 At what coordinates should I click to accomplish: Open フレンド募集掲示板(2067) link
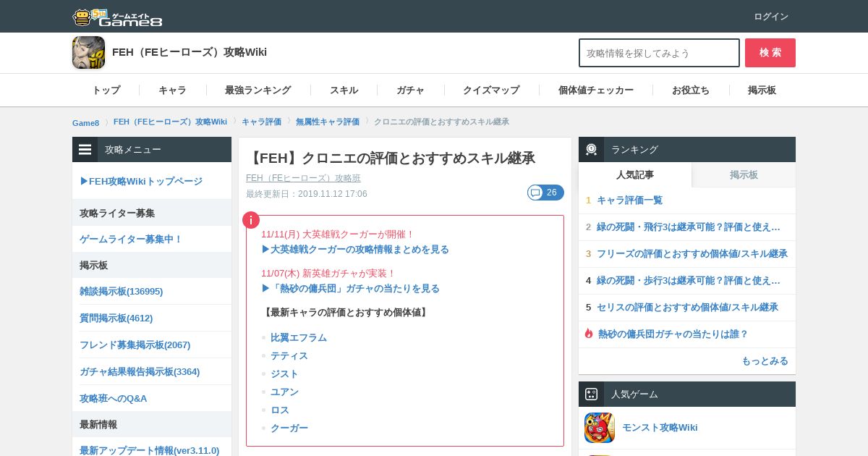click(135, 345)
